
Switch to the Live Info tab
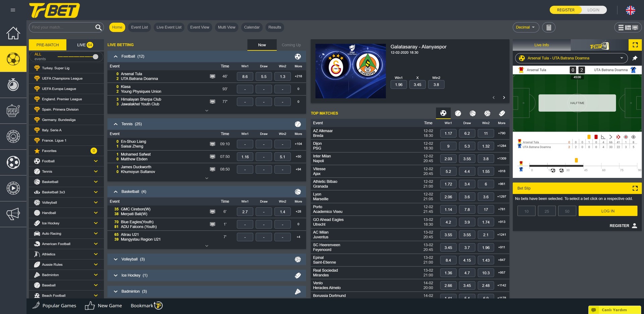[541, 45]
